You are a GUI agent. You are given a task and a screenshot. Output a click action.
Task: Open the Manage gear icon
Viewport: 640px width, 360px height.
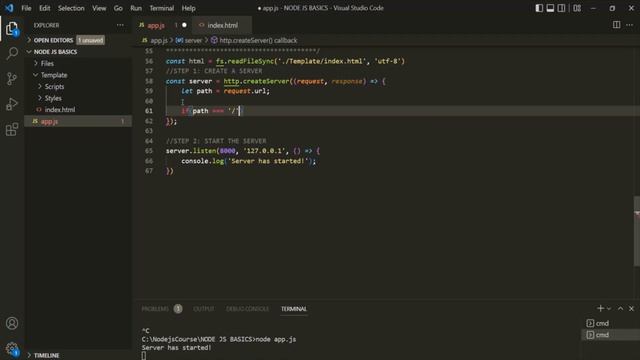[12, 349]
